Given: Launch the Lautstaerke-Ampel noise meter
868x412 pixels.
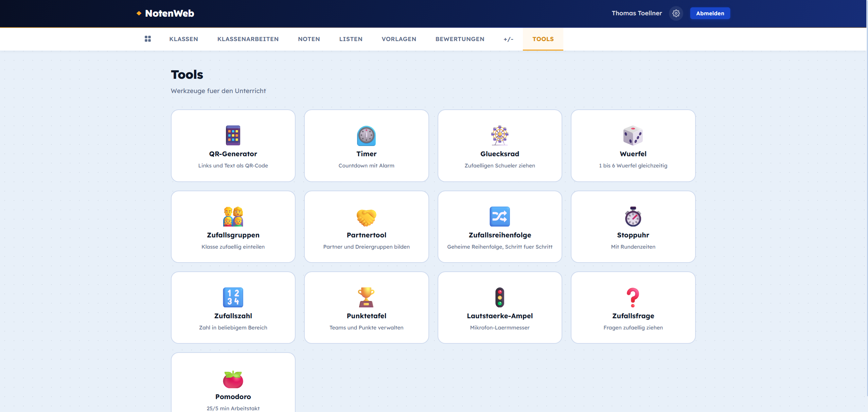Looking at the screenshot, I should point(499,307).
